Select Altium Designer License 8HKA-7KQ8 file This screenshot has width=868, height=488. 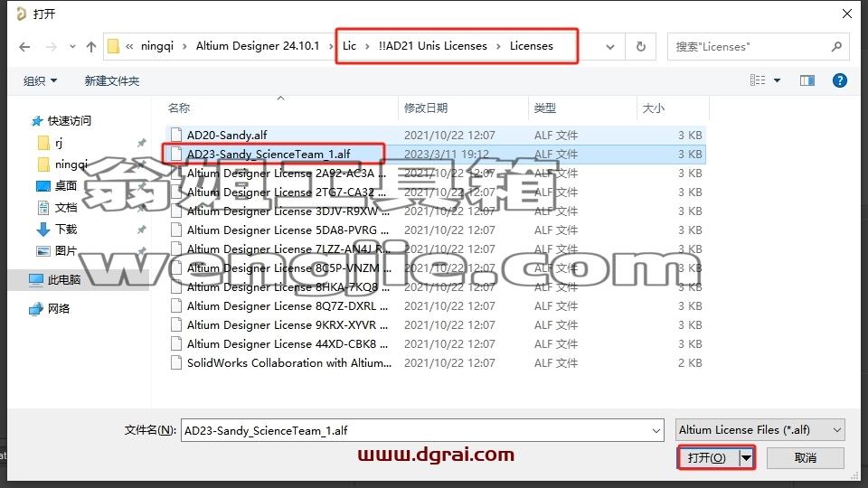click(x=435, y=287)
